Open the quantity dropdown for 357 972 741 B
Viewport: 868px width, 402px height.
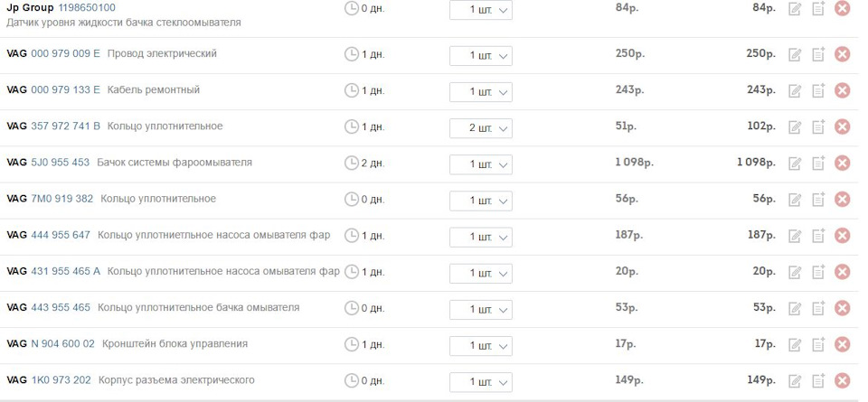click(x=481, y=128)
